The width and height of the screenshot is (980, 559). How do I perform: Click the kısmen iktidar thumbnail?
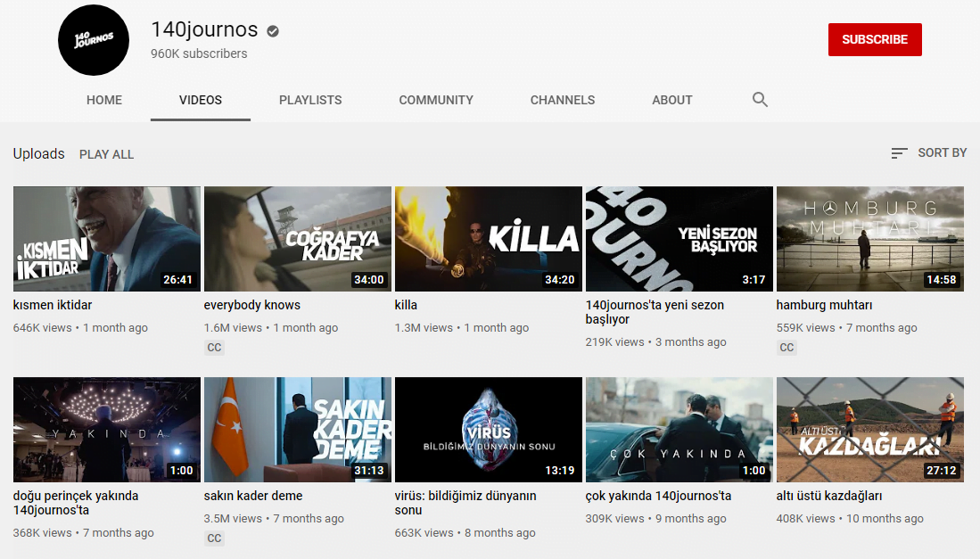coord(106,239)
